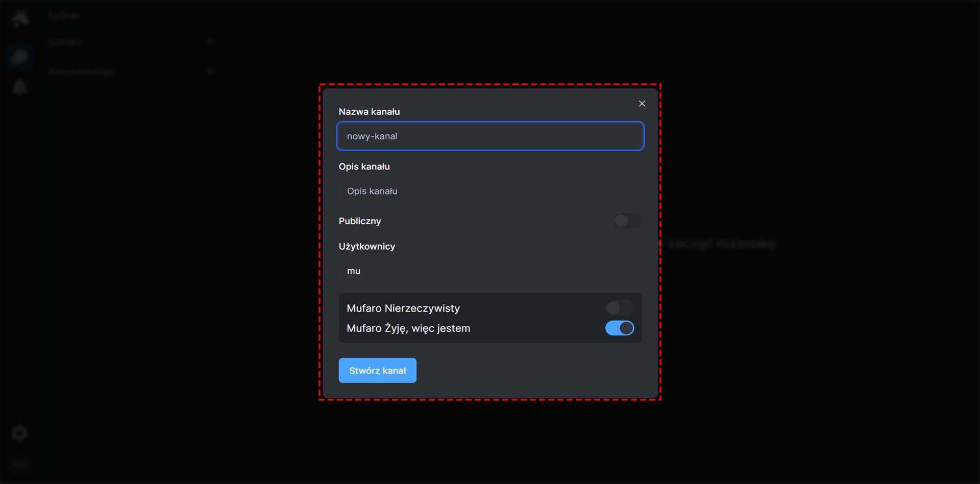Click the Użytkownicy label
This screenshot has height=484, width=980.
[x=366, y=247]
